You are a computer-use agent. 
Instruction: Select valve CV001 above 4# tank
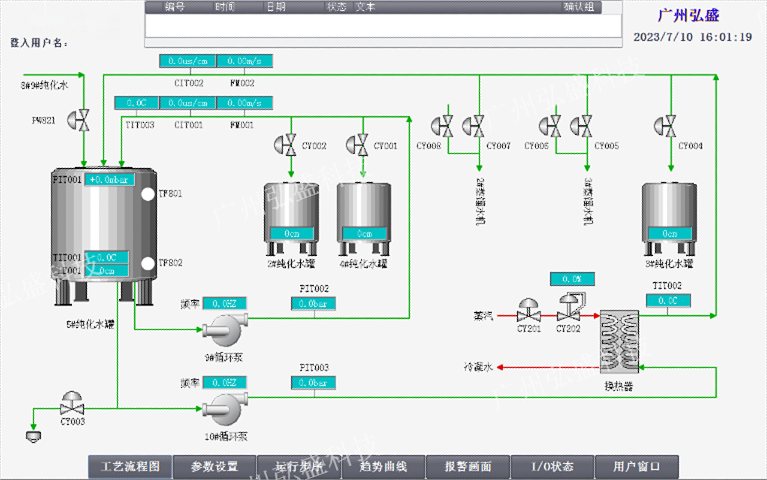[x=358, y=145]
